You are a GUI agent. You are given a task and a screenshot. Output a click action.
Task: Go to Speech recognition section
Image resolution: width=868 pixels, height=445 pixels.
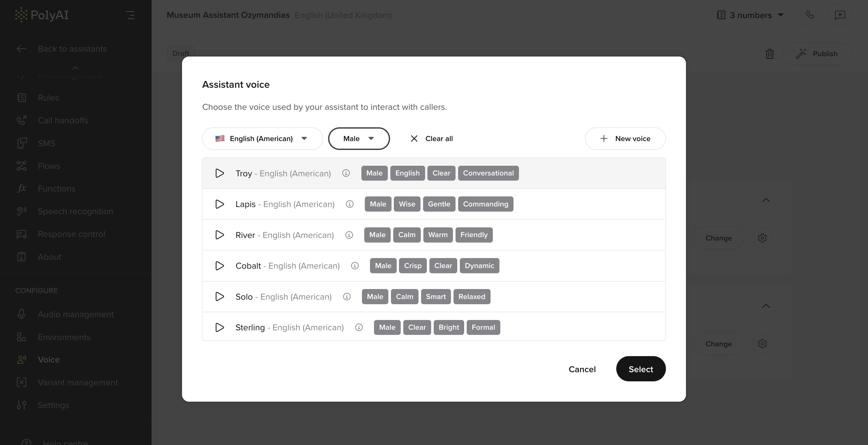(75, 211)
